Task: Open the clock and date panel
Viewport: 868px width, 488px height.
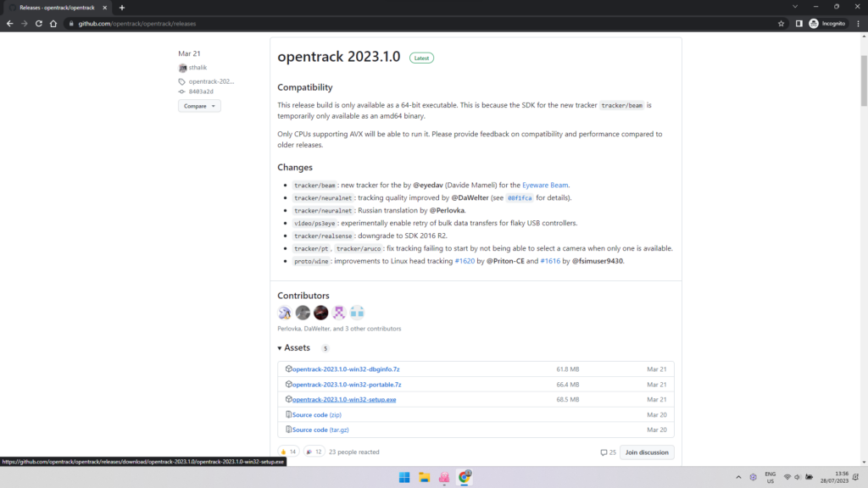Action: (834, 478)
